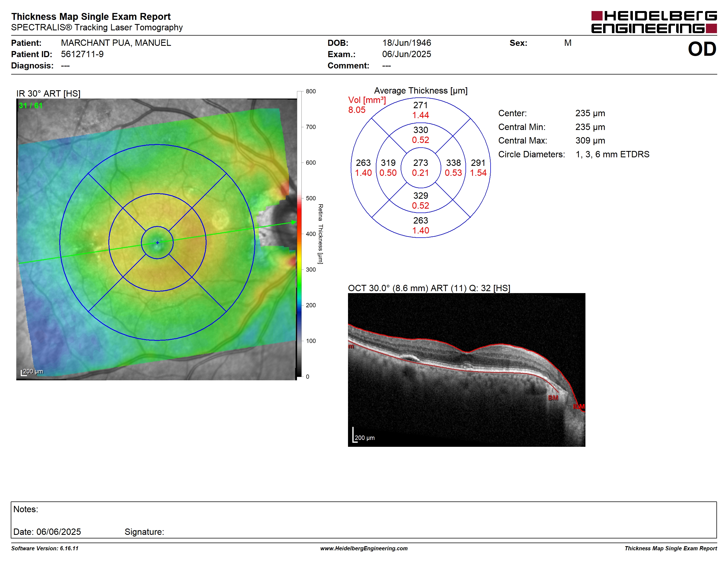Screen dimensions: 728x563
Task: Select the OD eye label
Action: click(702, 49)
